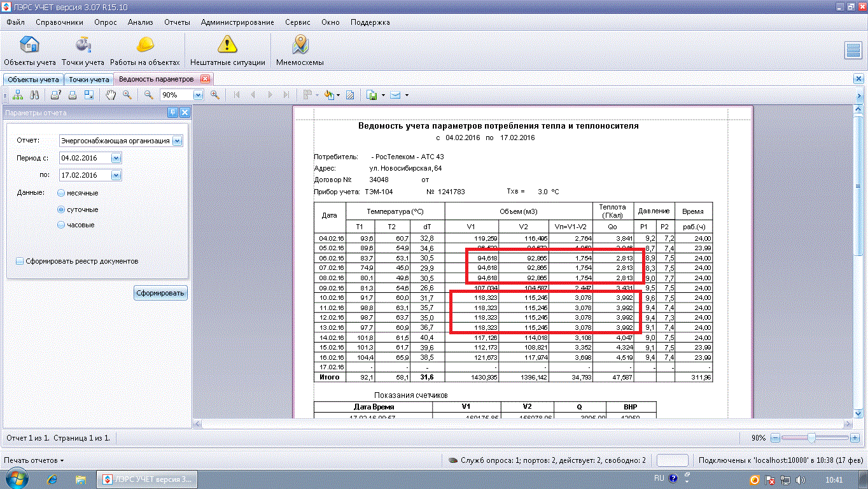Open the Администрирование menu

pyautogui.click(x=237, y=22)
